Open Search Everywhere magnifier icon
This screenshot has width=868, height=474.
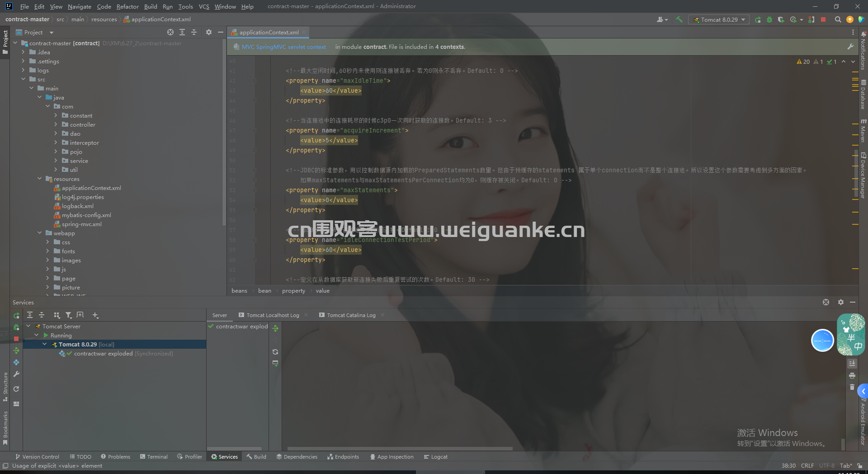(x=838, y=19)
